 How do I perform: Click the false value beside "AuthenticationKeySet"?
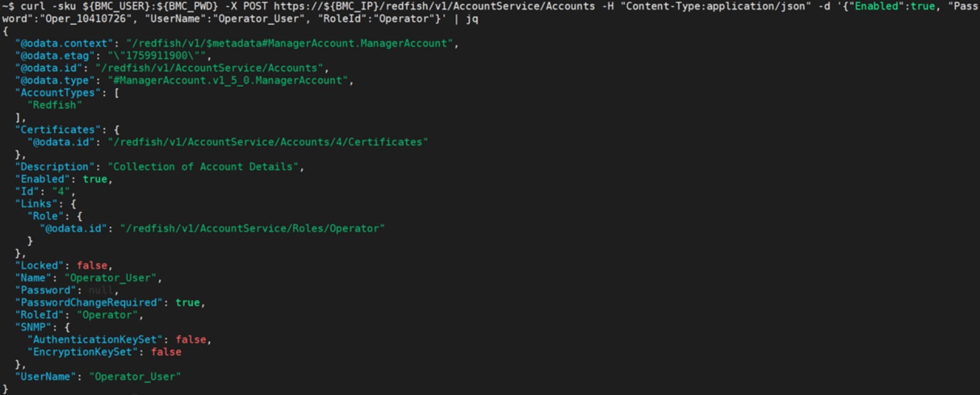pos(191,340)
